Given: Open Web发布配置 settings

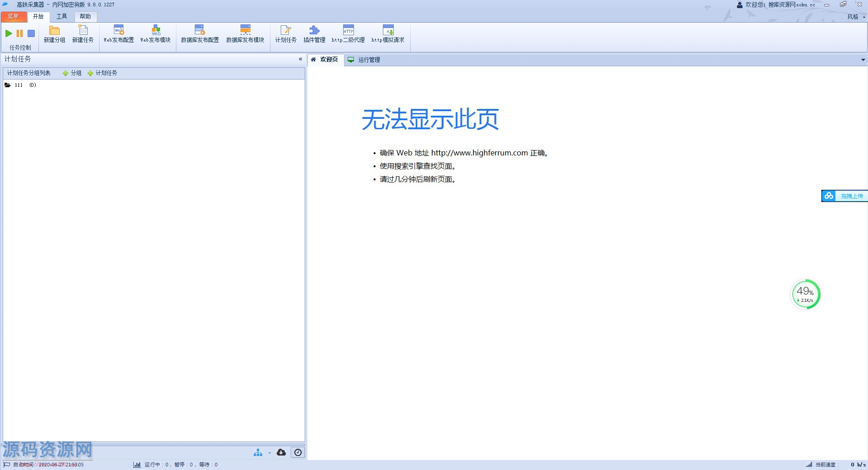Looking at the screenshot, I should 118,34.
